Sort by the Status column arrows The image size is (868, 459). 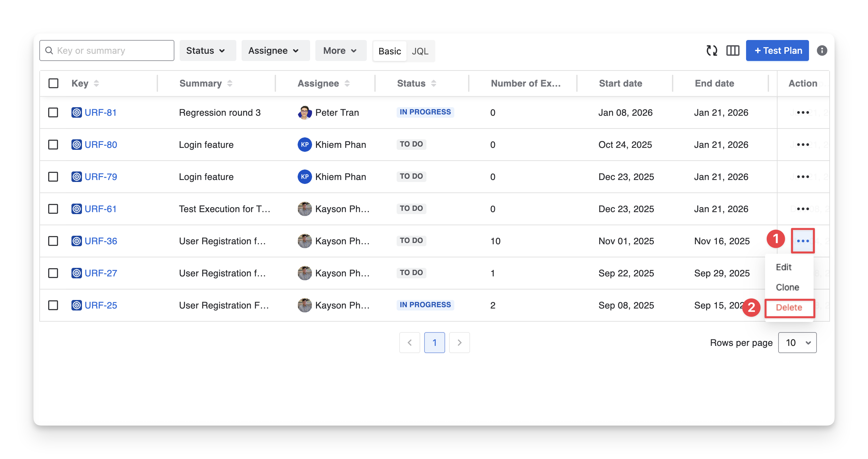(434, 83)
